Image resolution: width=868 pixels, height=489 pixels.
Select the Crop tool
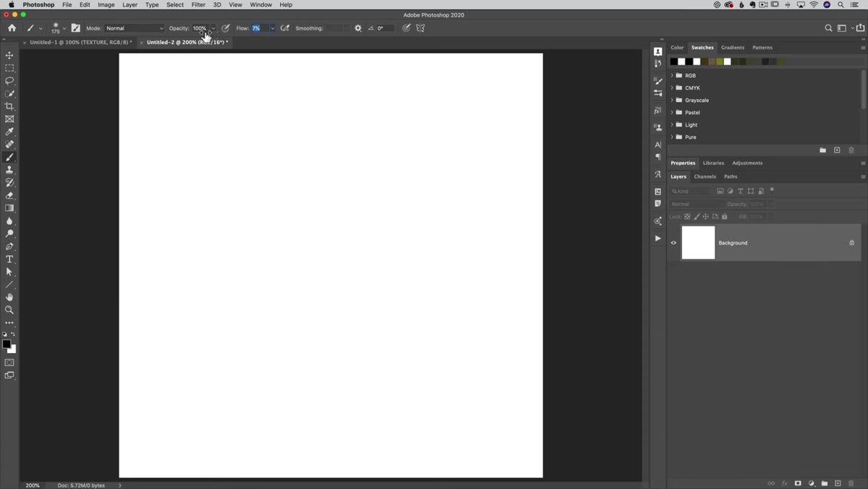point(9,106)
